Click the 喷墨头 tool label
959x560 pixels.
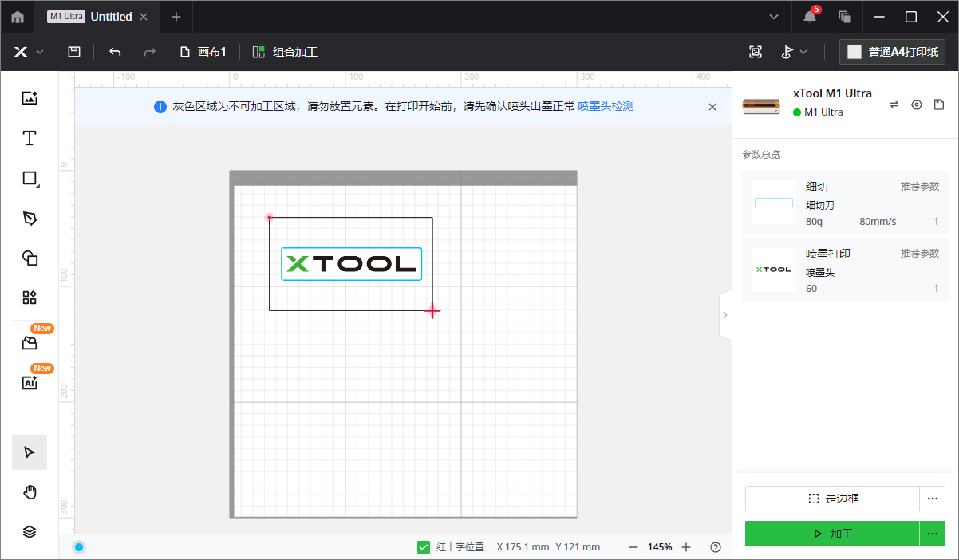[820, 273]
